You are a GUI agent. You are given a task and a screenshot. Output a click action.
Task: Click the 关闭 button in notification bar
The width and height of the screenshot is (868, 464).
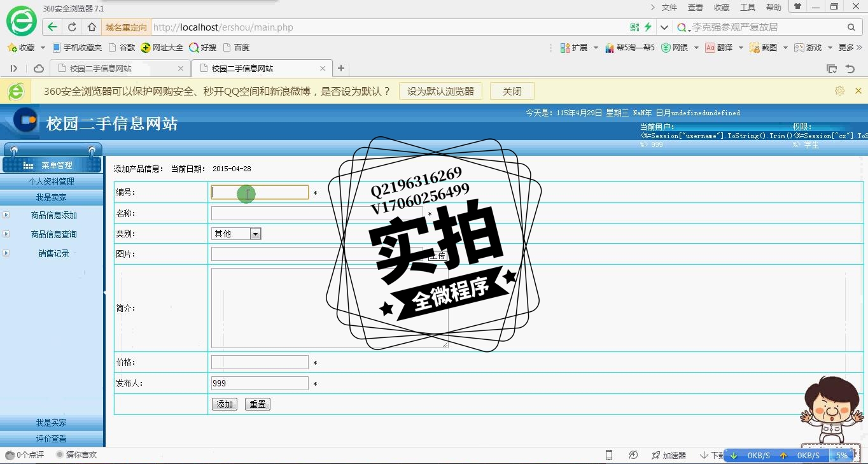[x=512, y=91]
